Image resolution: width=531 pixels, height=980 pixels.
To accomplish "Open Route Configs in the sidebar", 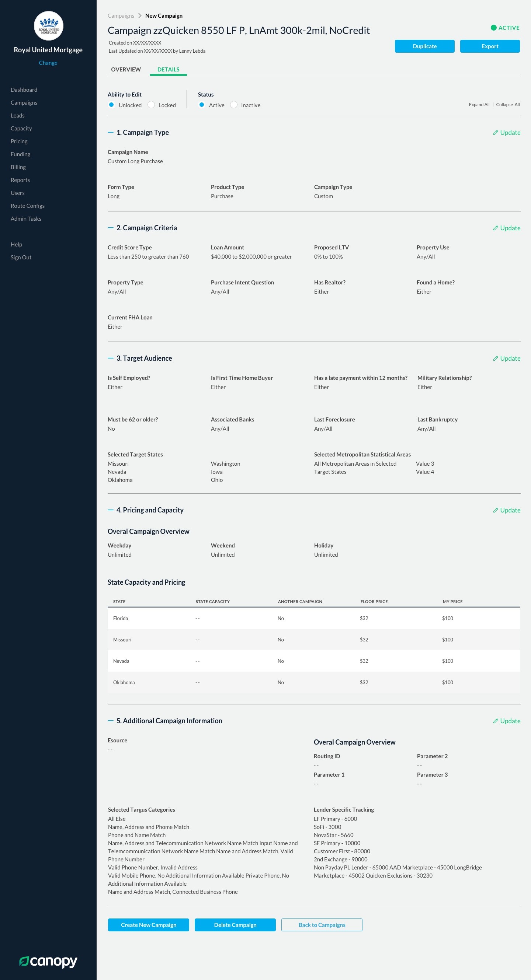I will (27, 206).
